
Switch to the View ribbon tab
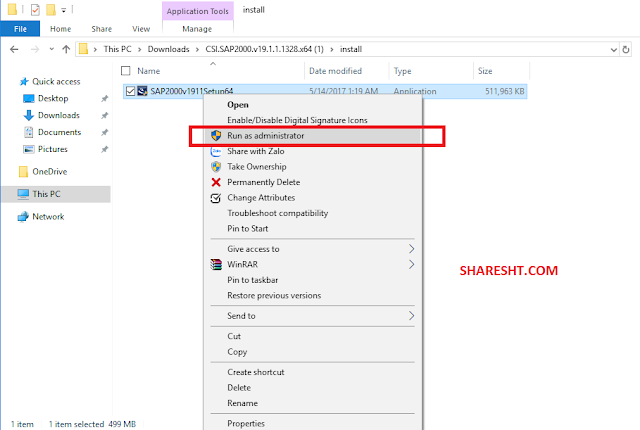pos(141,29)
